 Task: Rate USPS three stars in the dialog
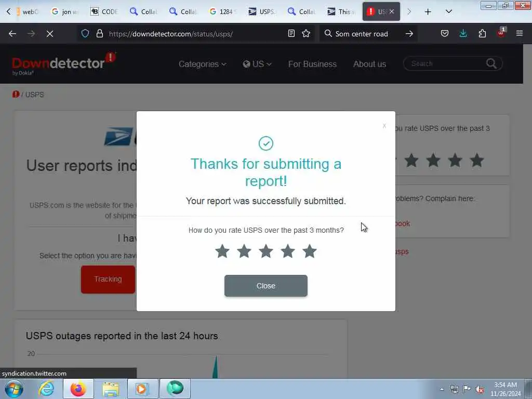tap(265, 251)
